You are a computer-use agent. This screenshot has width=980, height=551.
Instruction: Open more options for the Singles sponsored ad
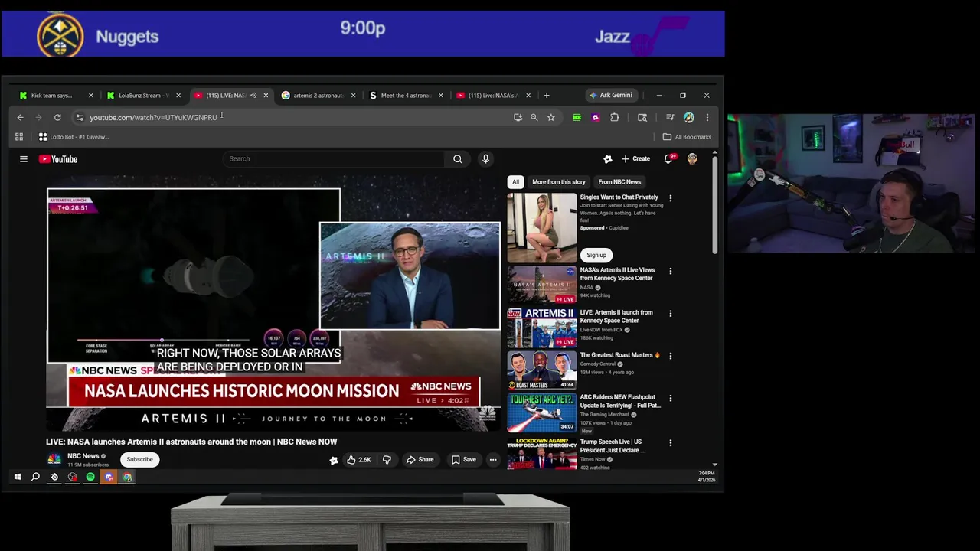671,198
